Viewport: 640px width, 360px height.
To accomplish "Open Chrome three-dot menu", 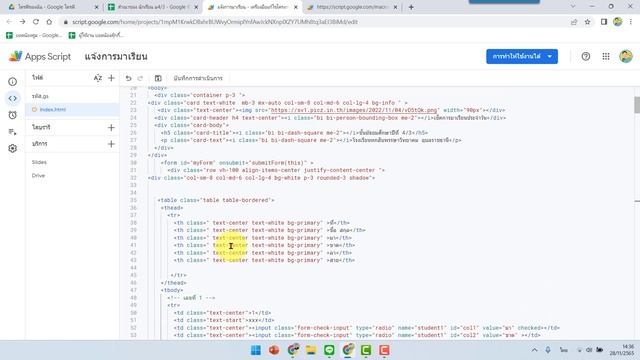I will 631,22.
